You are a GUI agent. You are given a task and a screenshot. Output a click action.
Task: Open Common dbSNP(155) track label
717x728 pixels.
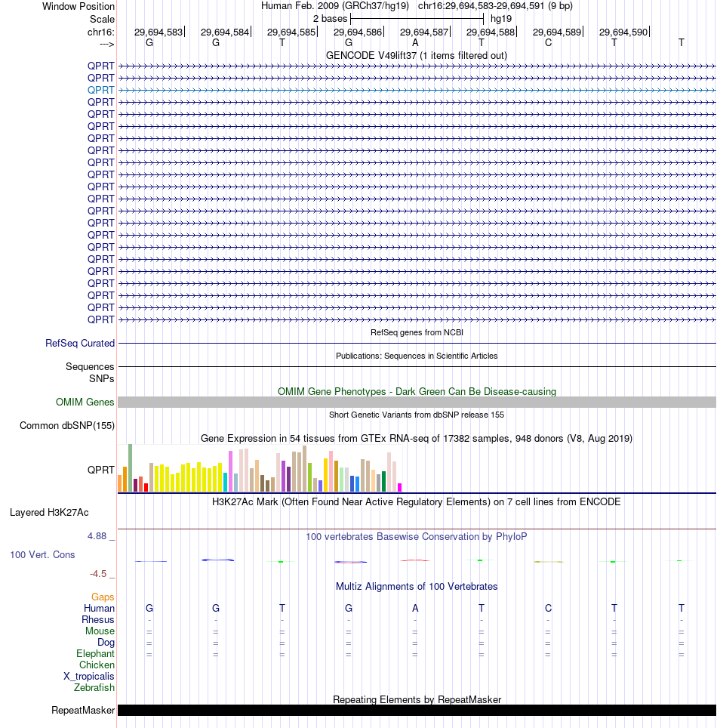click(x=67, y=426)
